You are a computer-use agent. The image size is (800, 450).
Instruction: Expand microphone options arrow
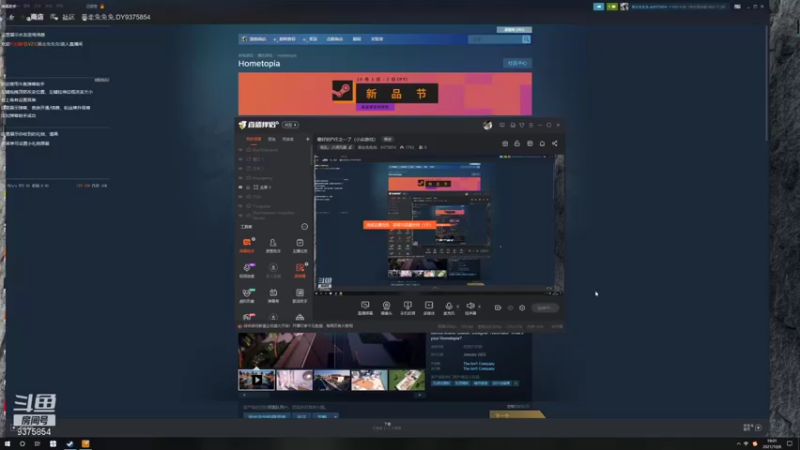[x=458, y=307]
